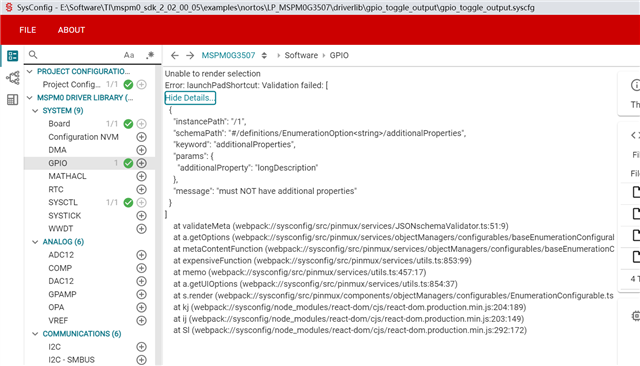Add an OPA instance
640x366 pixels.
click(141, 307)
